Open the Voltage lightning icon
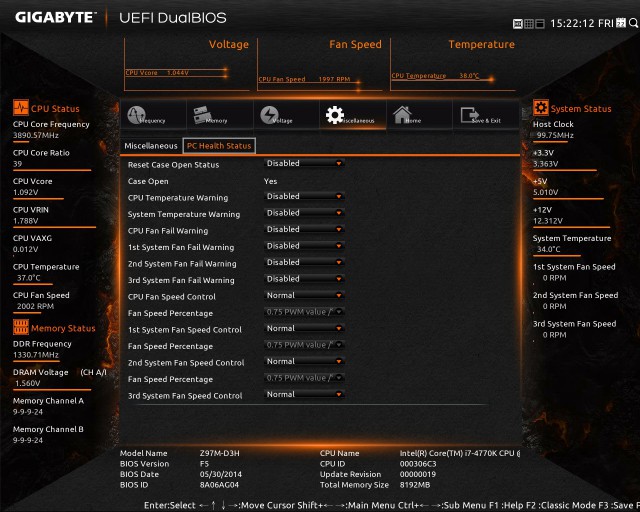Image resolution: width=640 pixels, height=512 pixels. pos(269,115)
